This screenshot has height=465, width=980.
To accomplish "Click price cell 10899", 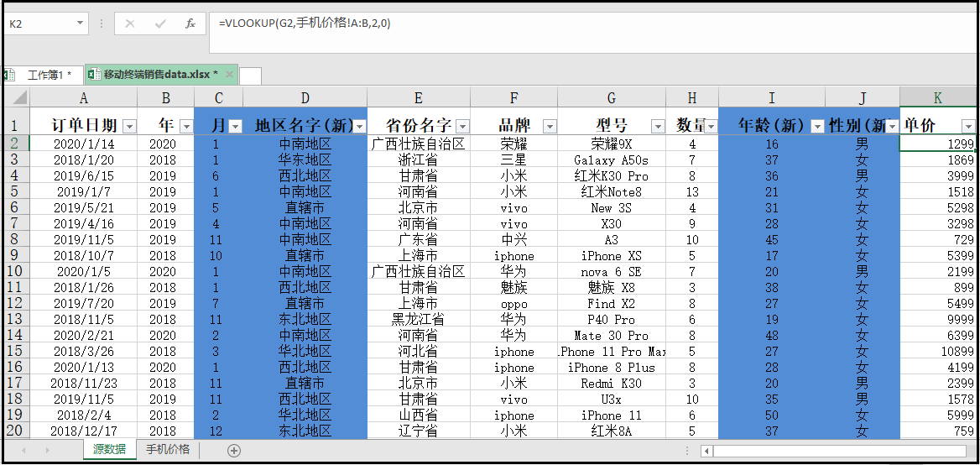I will coord(938,351).
